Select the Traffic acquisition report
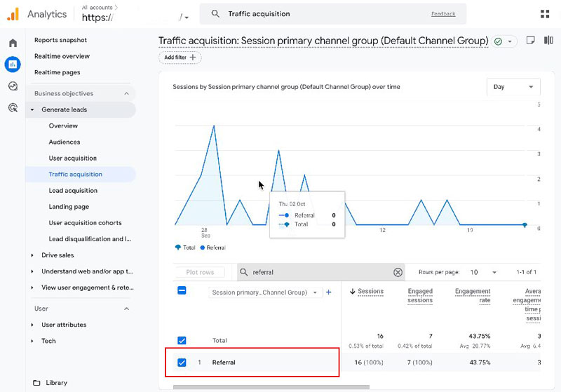Viewport: 561px width, 392px height. [76, 174]
